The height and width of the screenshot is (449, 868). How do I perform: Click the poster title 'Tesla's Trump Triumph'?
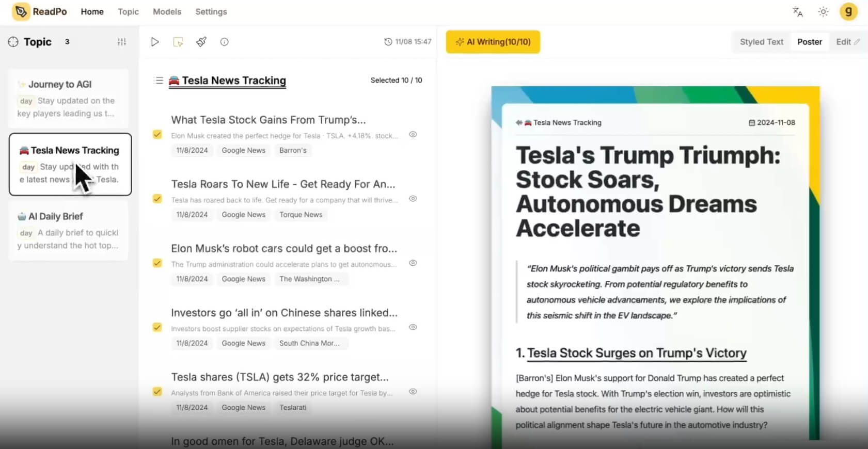(x=648, y=191)
